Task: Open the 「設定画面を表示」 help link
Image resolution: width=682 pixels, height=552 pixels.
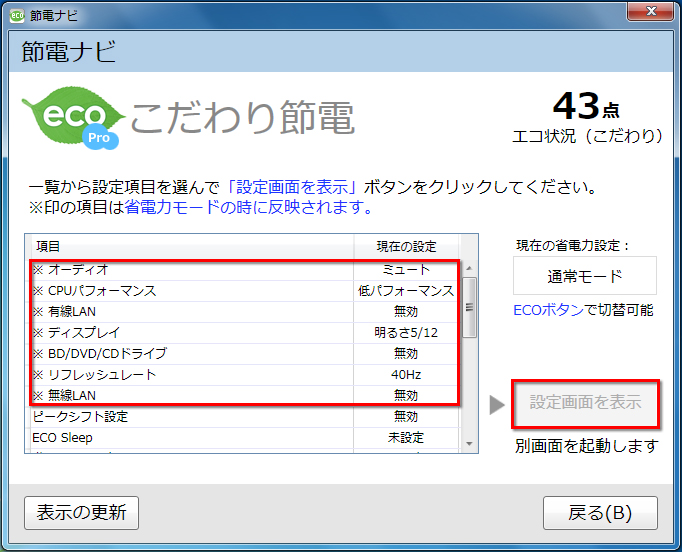Action: (292, 187)
